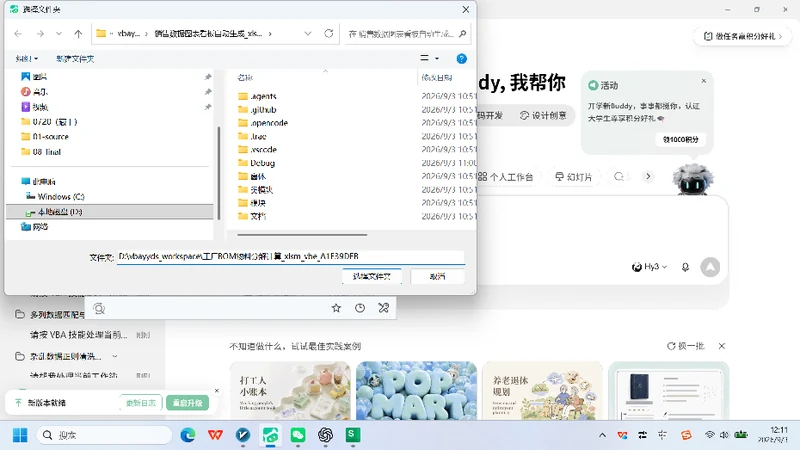Send the message with arrow button

click(x=710, y=267)
